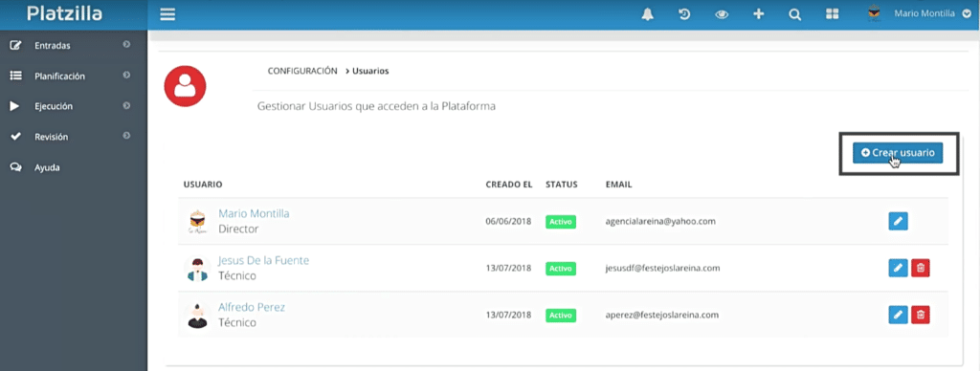Click the Crear usuario button

[x=898, y=152]
